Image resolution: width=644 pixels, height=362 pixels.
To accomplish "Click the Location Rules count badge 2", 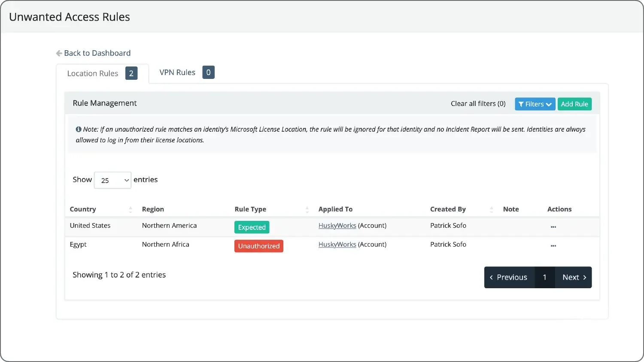I will click(131, 73).
